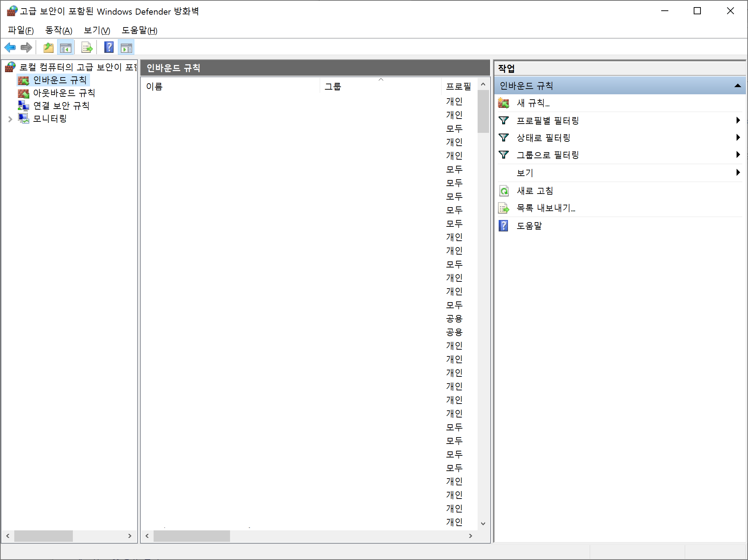Image resolution: width=748 pixels, height=560 pixels.
Task: Expand the 모니터링 tree node
Action: coord(10,119)
